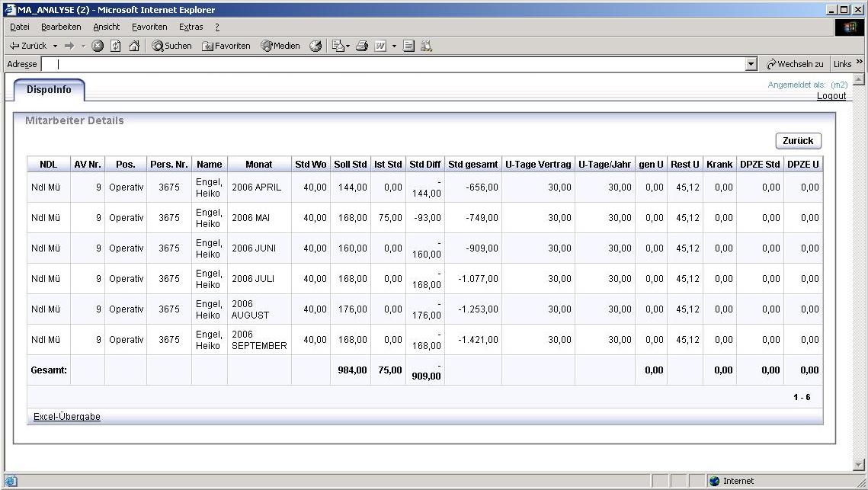
Task: Click the 1 - 6 pagination text
Action: (x=802, y=397)
